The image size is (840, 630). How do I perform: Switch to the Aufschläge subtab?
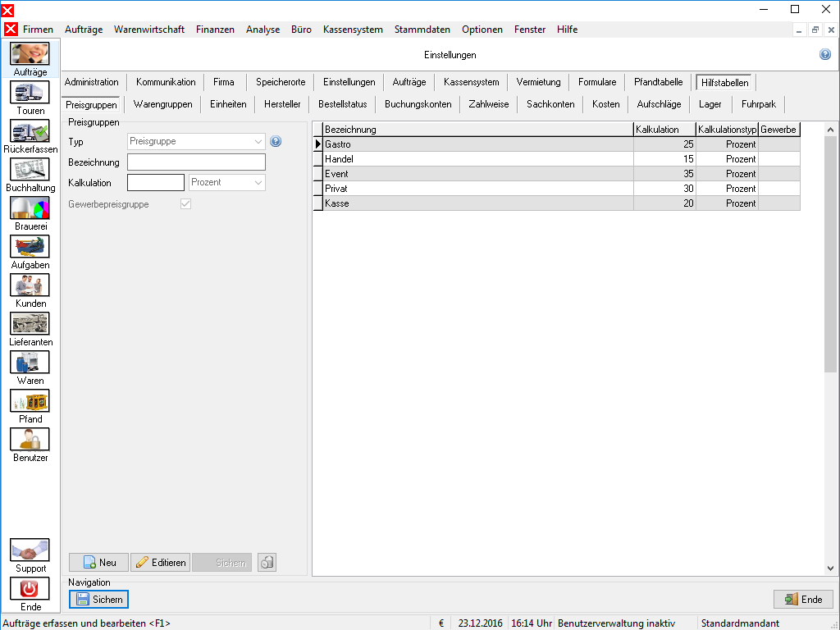659,104
